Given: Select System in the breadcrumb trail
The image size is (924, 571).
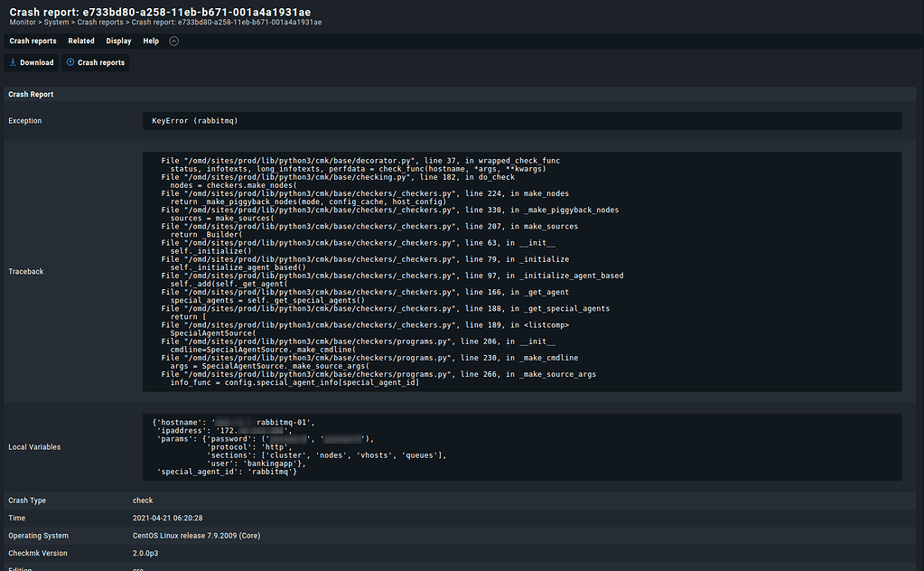Looking at the screenshot, I should 56,22.
